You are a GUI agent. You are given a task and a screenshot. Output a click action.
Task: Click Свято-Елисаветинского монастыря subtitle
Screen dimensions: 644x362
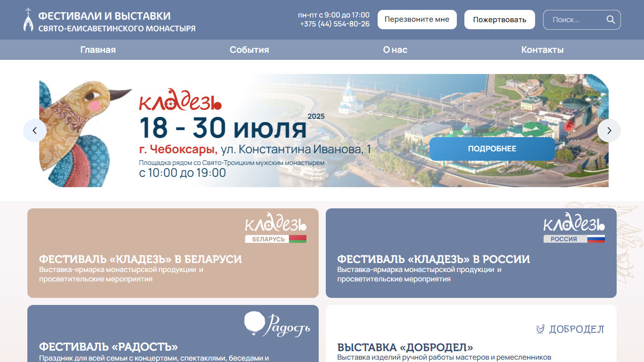117,29
